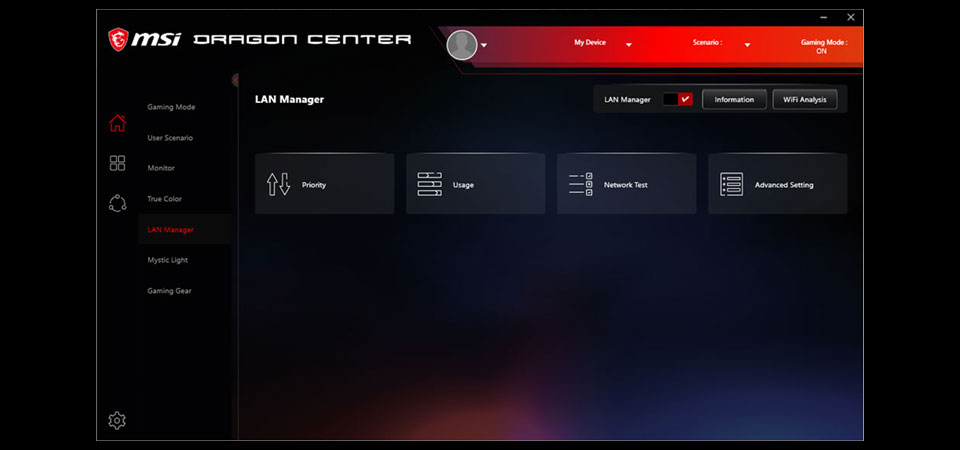Open the apps grid icon in sidebar

click(117, 163)
